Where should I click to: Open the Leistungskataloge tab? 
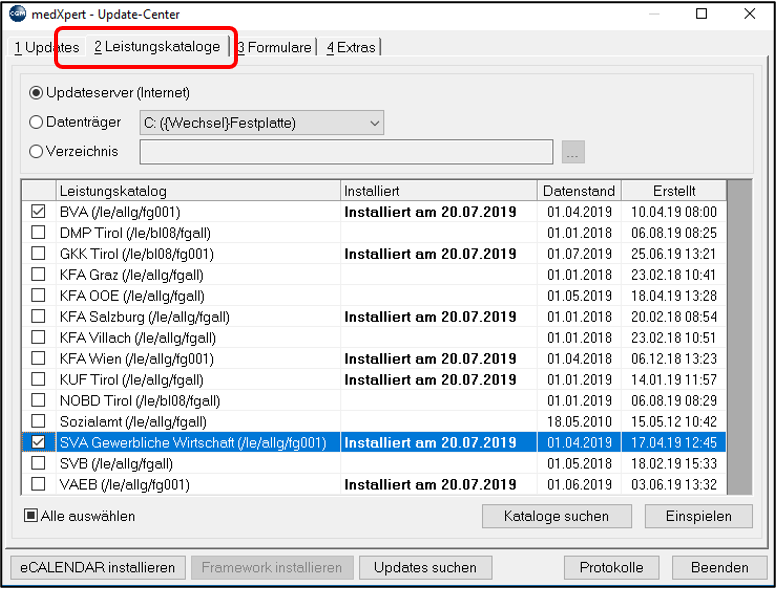pos(158,47)
